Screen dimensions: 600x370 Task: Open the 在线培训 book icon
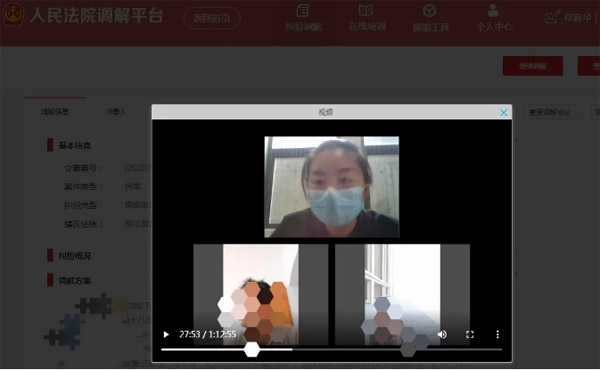[366, 10]
